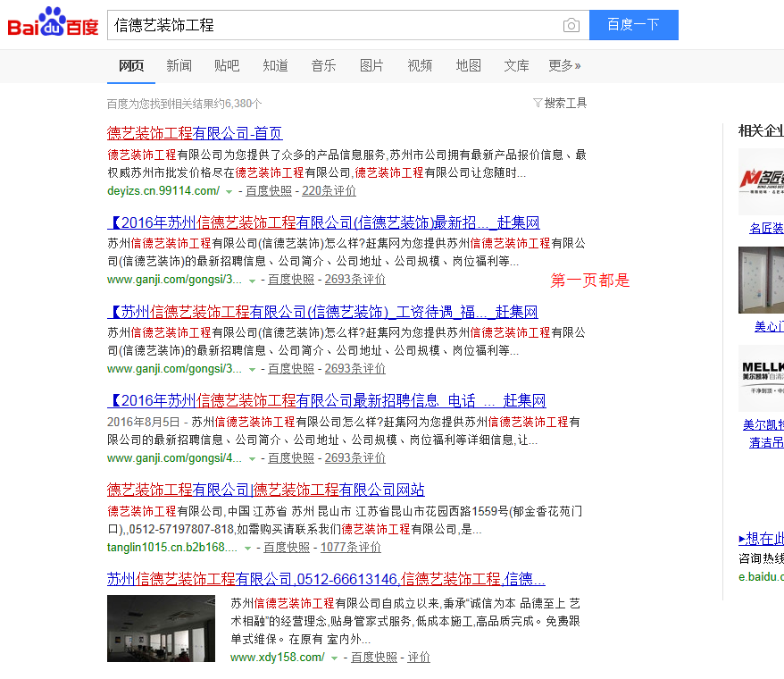
Task: Open the 文库 tab
Action: pos(516,65)
